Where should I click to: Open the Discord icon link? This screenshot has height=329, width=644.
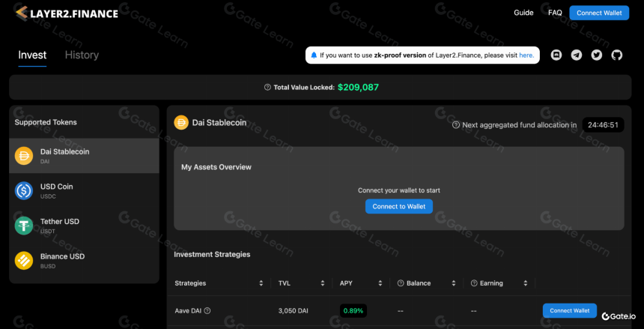click(x=556, y=55)
